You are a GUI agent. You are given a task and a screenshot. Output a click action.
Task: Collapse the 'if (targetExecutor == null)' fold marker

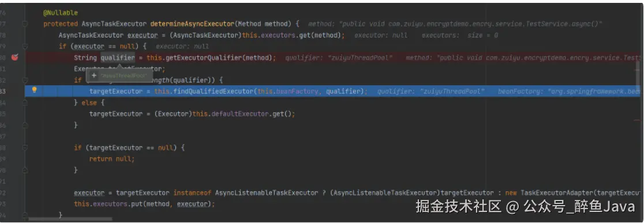pos(25,148)
